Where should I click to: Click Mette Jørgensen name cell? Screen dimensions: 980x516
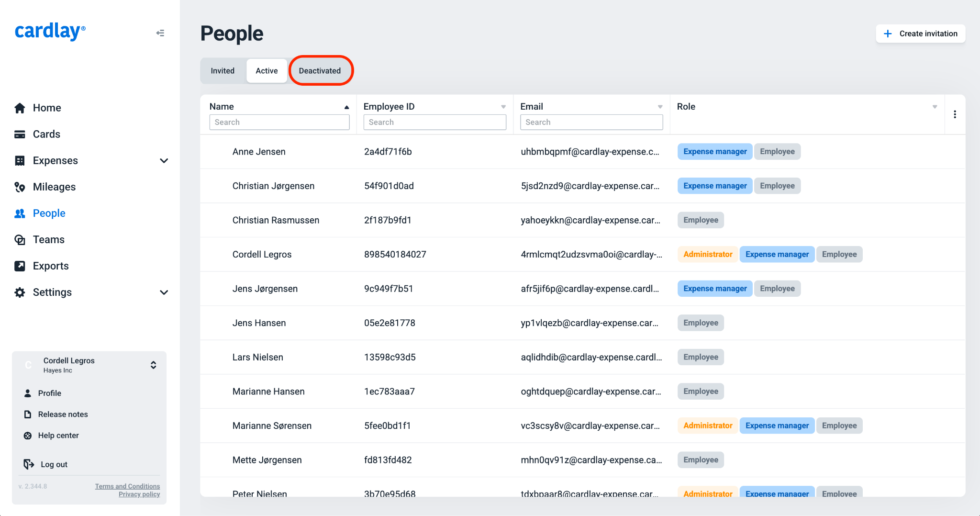267,460
